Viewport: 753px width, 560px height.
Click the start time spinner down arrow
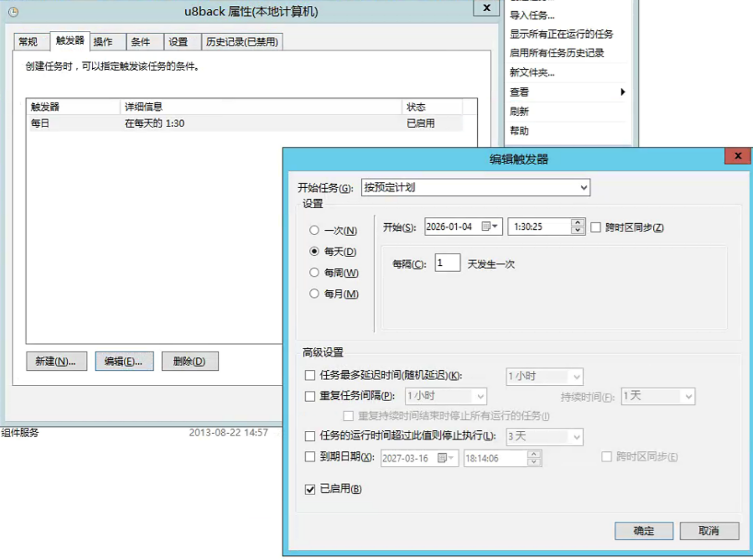577,230
